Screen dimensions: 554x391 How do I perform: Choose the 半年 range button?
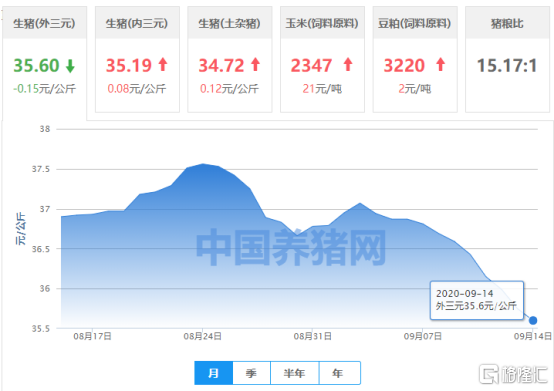(x=294, y=373)
